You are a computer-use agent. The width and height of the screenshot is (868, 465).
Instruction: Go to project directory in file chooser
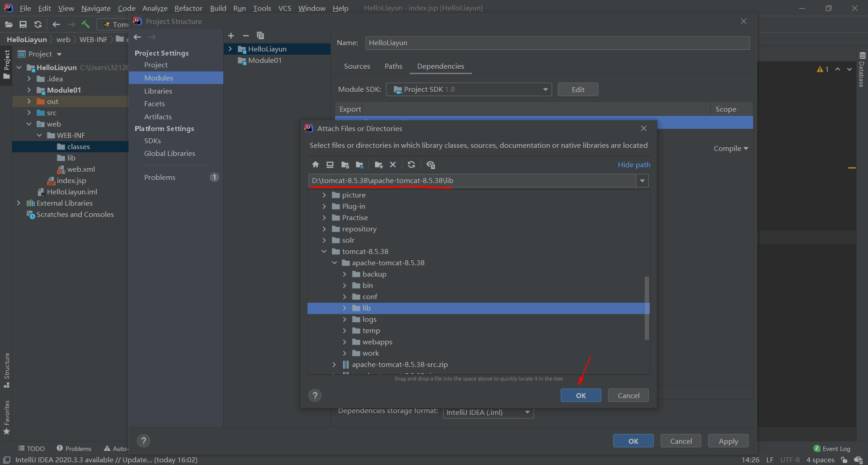point(345,164)
